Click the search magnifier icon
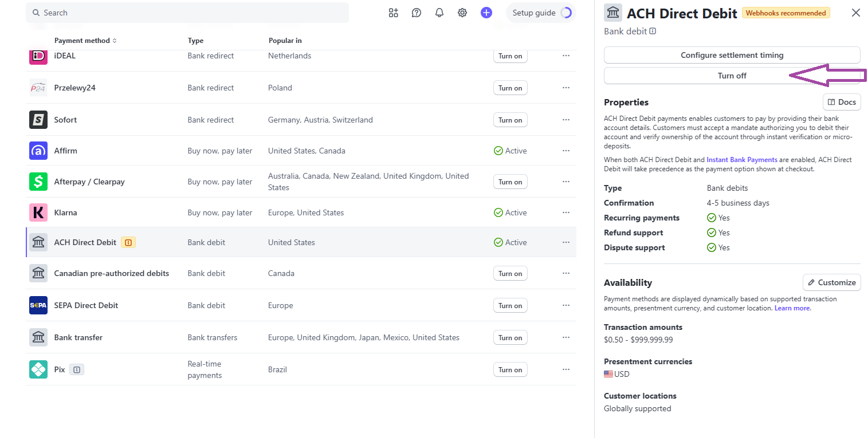The image size is (868, 445). (x=36, y=13)
